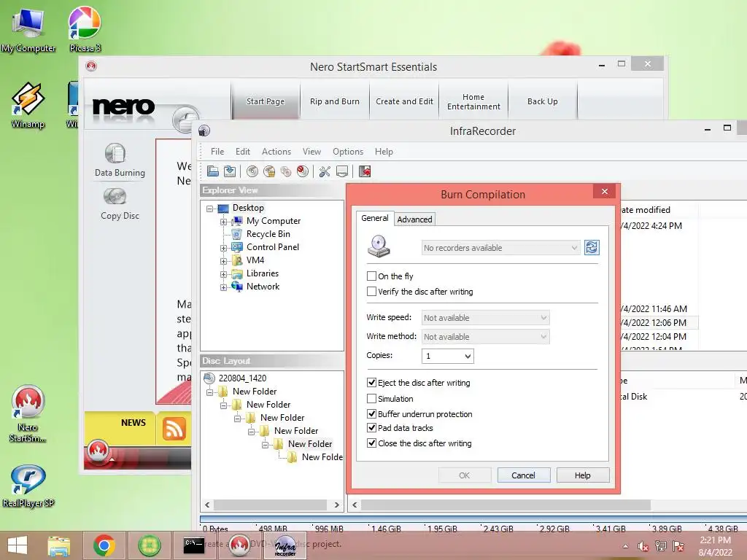Open the Copies dropdown
747x560 pixels.
coord(447,356)
